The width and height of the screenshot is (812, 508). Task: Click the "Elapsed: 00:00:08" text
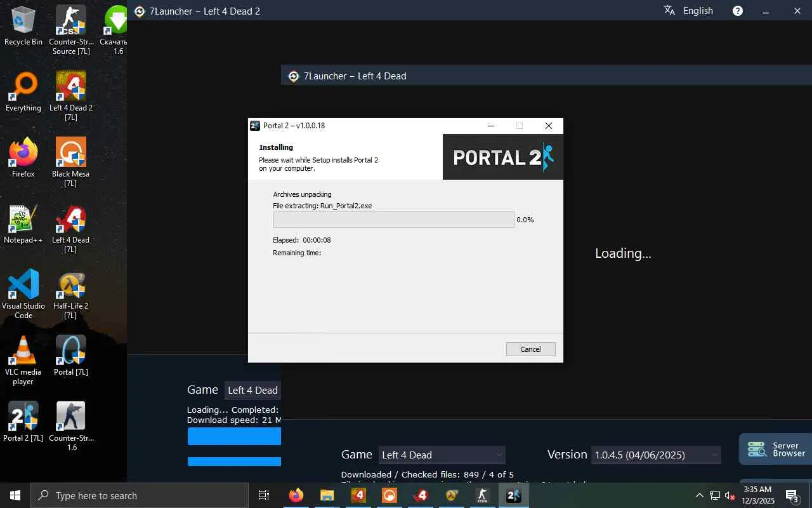(302, 240)
